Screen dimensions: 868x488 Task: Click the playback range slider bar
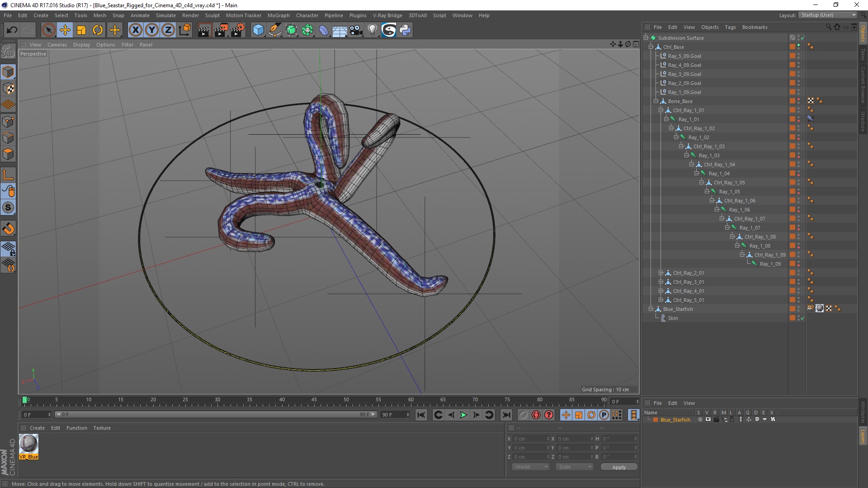tap(217, 414)
